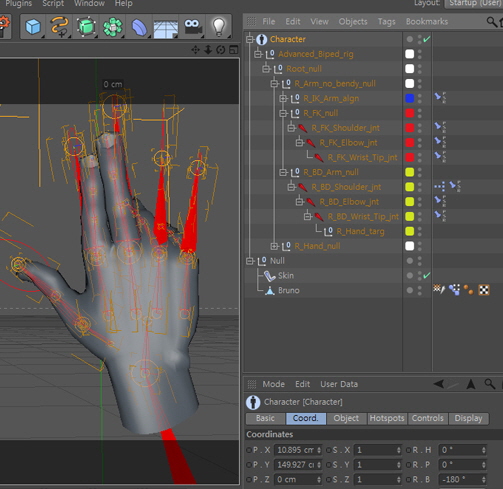503x489 pixels.
Task: Collapse the Character hierarchy
Action: pos(250,39)
